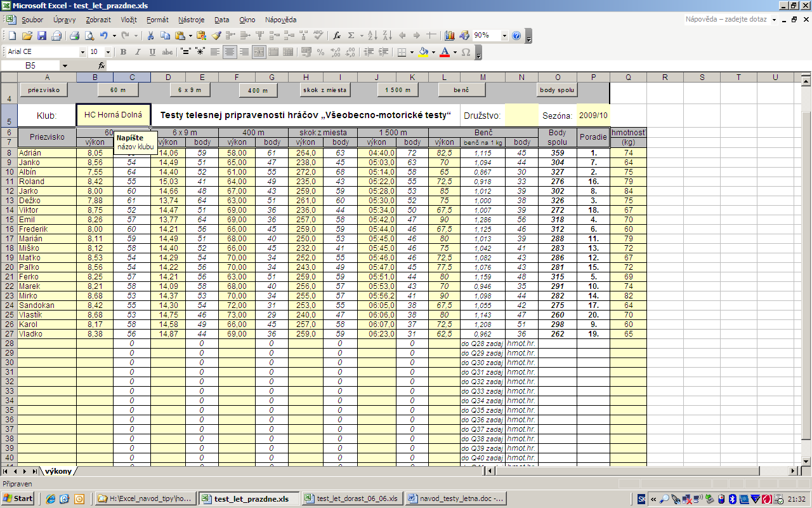
Task: Click the 6 x 9 m button
Action: [x=190, y=90]
